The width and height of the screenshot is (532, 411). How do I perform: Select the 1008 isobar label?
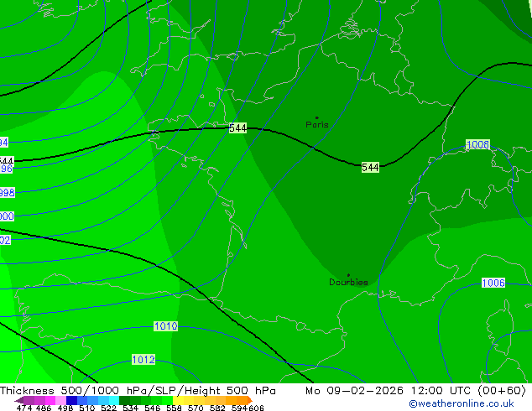click(x=477, y=145)
